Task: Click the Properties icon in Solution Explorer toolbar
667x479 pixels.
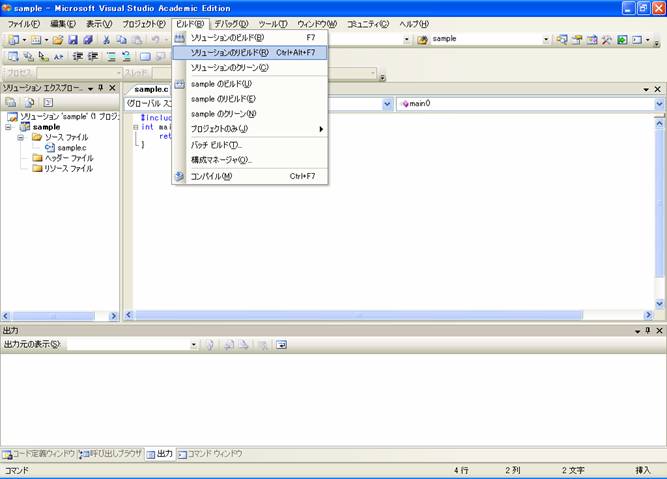Action: (x=11, y=103)
